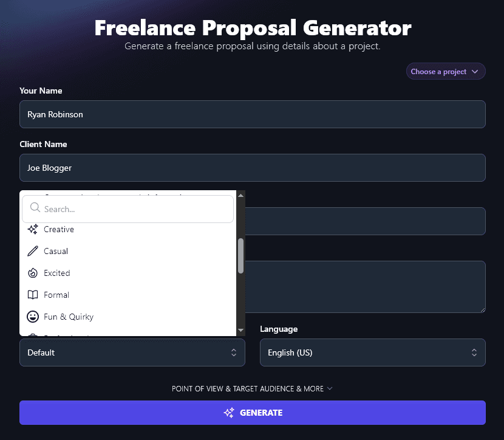The height and width of the screenshot is (440, 504).
Task: Choose Fun & Quirky as the tone
Action: tap(67, 317)
